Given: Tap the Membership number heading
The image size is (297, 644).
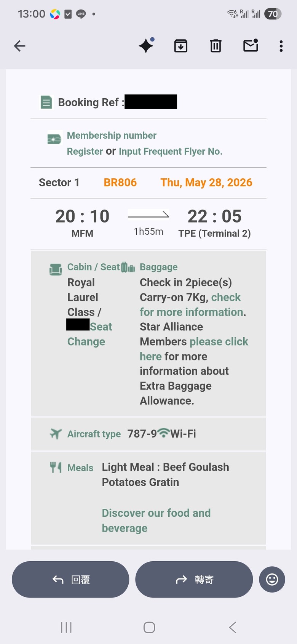Looking at the screenshot, I should (x=112, y=135).
